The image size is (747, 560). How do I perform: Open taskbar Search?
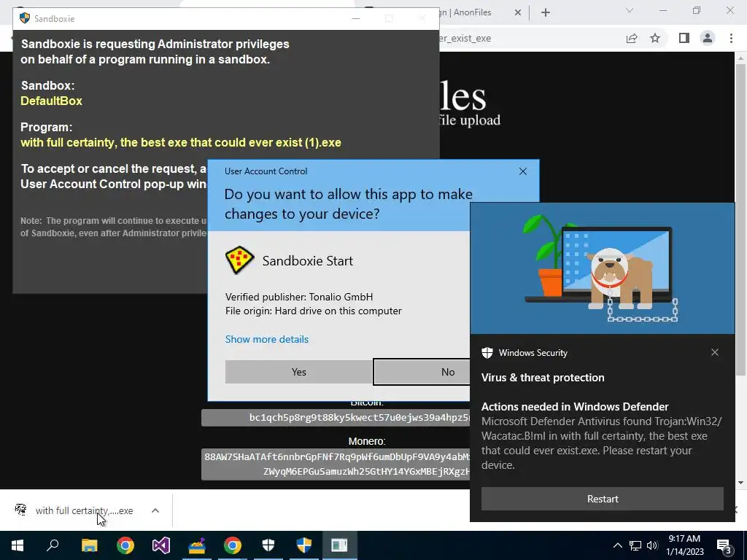point(53,545)
